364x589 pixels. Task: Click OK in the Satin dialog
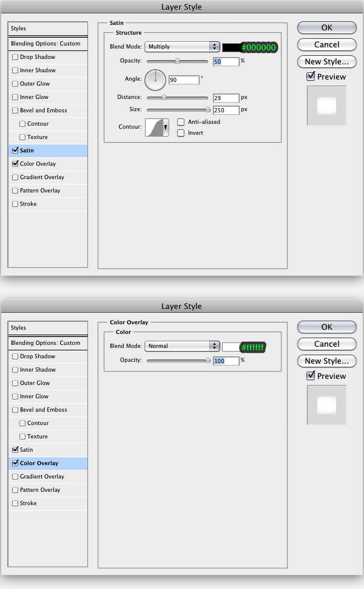pyautogui.click(x=326, y=27)
